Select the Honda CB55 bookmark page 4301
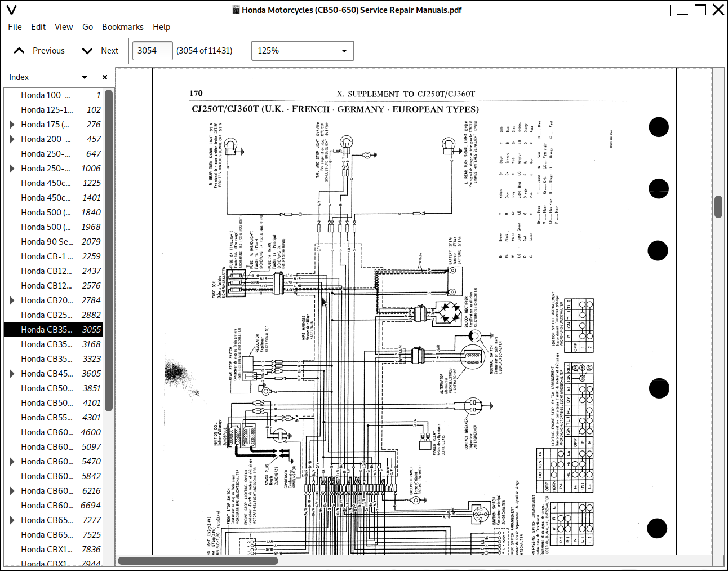Image resolution: width=728 pixels, height=571 pixels. pyautogui.click(x=54, y=418)
